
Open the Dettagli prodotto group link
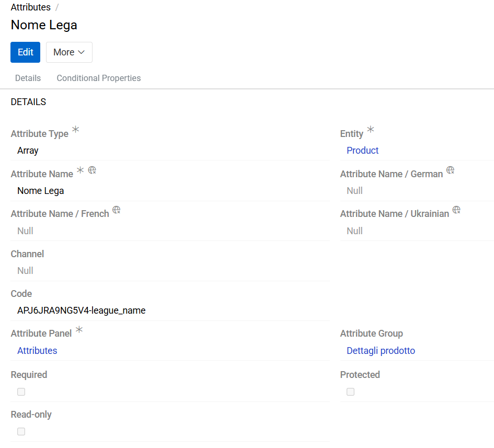pyautogui.click(x=381, y=351)
